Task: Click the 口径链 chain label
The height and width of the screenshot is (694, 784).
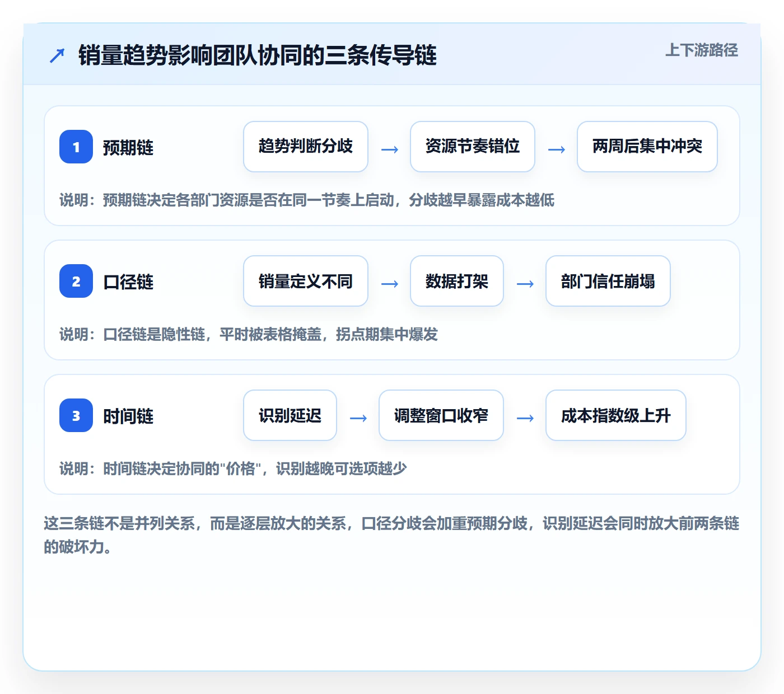Action: 128,282
